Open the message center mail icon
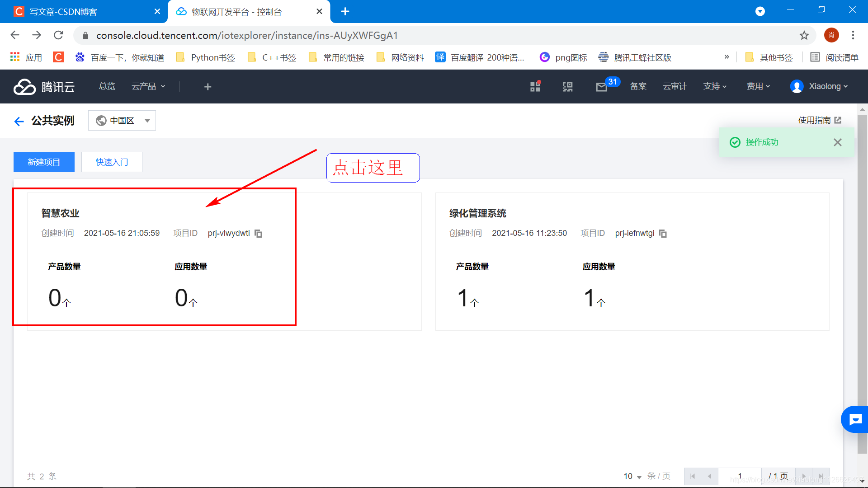The width and height of the screenshot is (868, 488). point(601,87)
